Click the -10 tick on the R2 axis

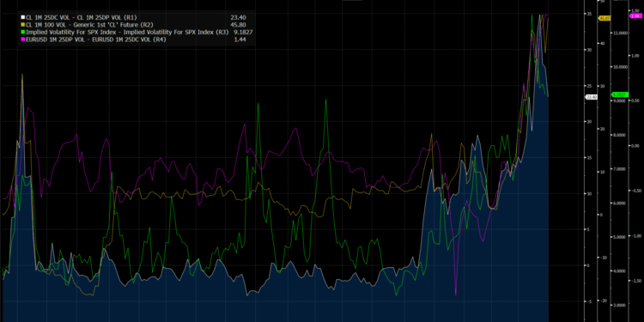[603, 258]
